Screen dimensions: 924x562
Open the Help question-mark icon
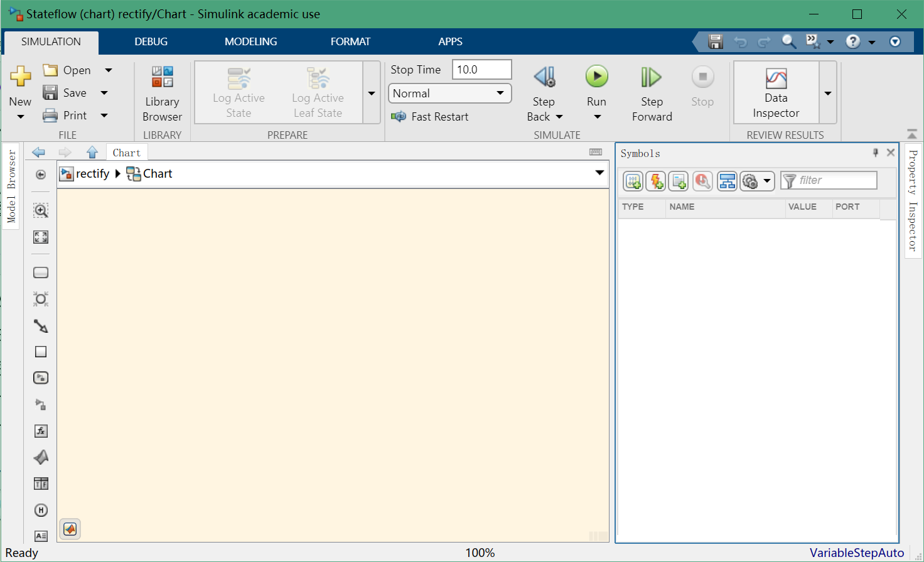click(852, 41)
